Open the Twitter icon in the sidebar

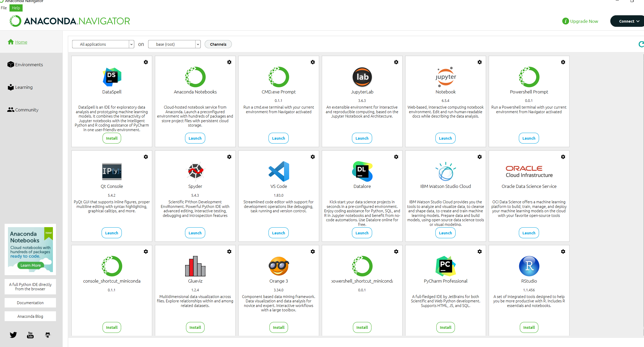[x=13, y=335]
